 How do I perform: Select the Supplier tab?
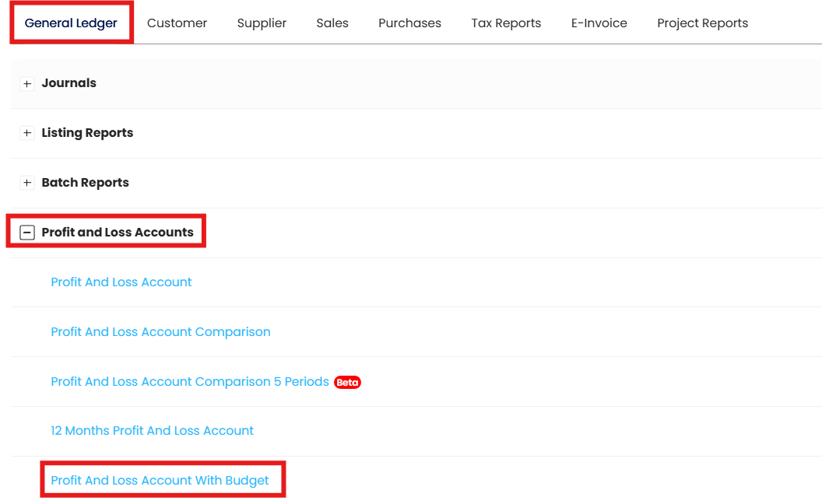click(x=262, y=23)
